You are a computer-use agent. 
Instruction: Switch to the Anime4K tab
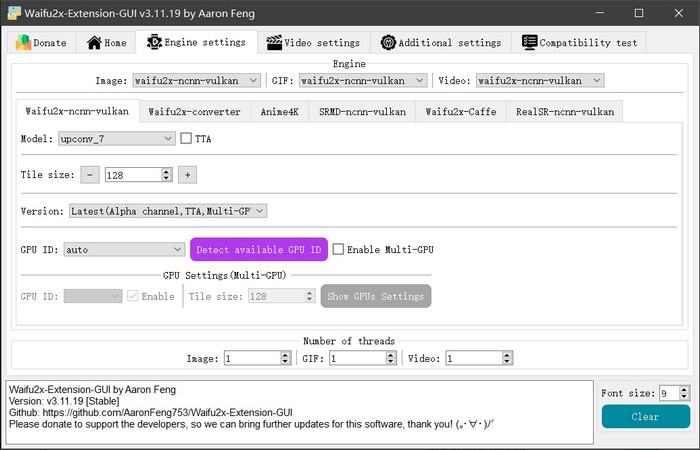(279, 112)
